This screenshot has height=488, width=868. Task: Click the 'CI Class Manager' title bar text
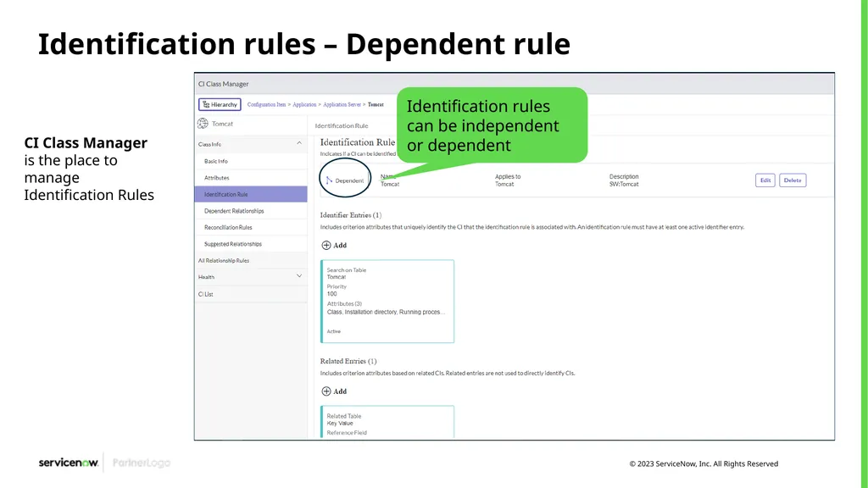point(224,84)
